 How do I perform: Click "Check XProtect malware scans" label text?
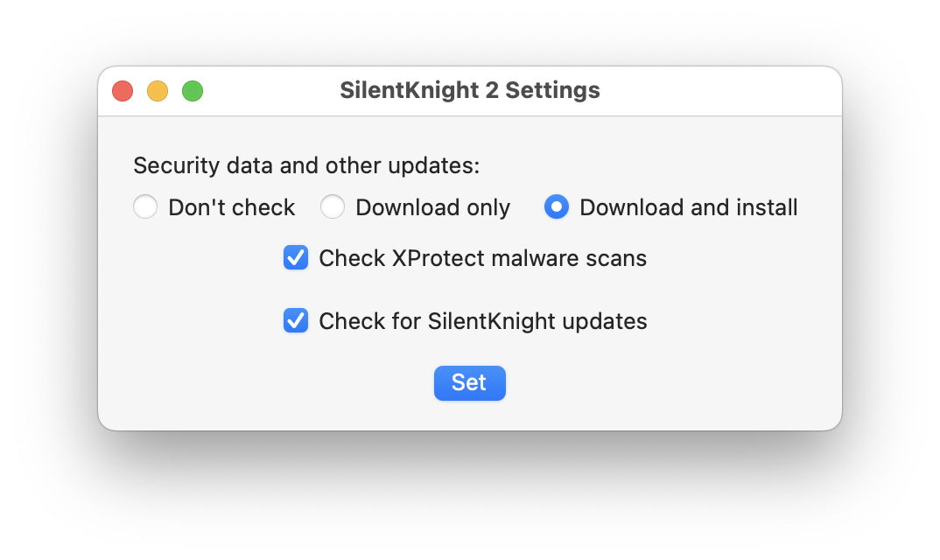point(482,258)
